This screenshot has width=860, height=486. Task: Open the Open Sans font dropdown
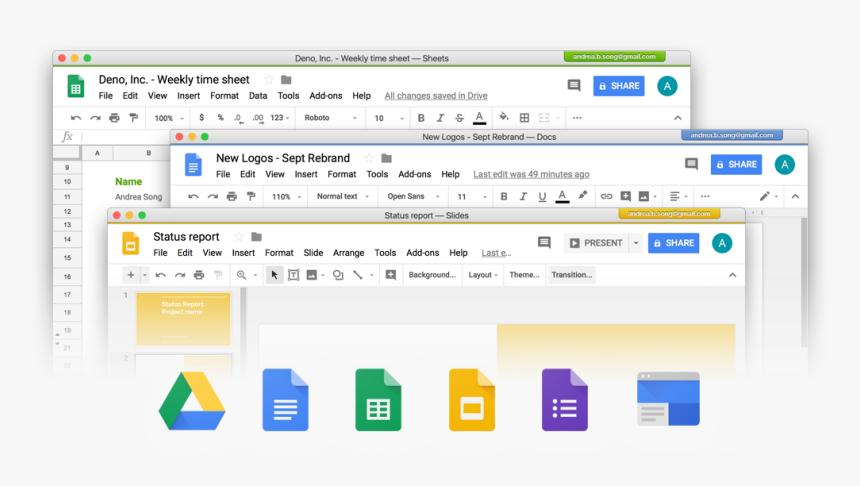point(411,197)
